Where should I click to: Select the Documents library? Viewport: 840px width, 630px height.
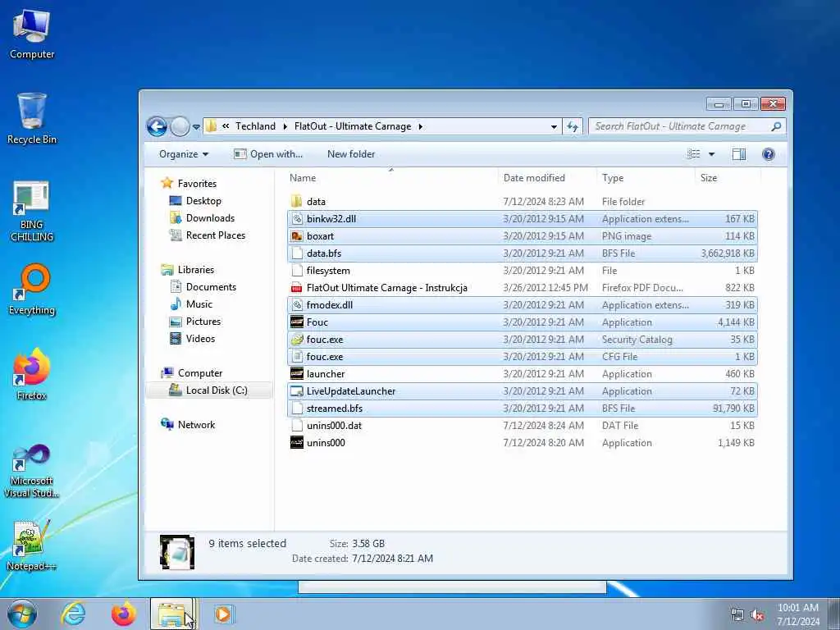tap(211, 287)
